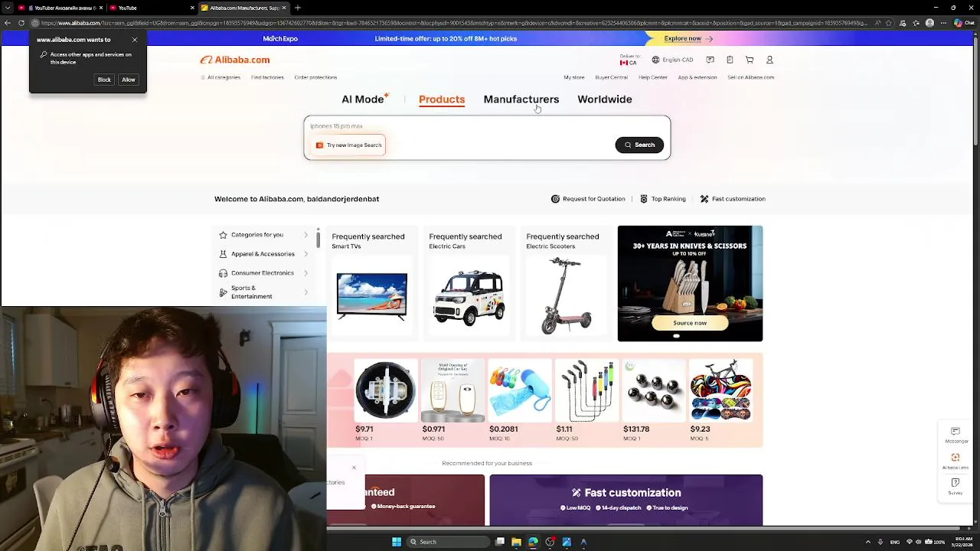980x551 pixels.
Task: Open Find factories link
Action: (x=267, y=77)
